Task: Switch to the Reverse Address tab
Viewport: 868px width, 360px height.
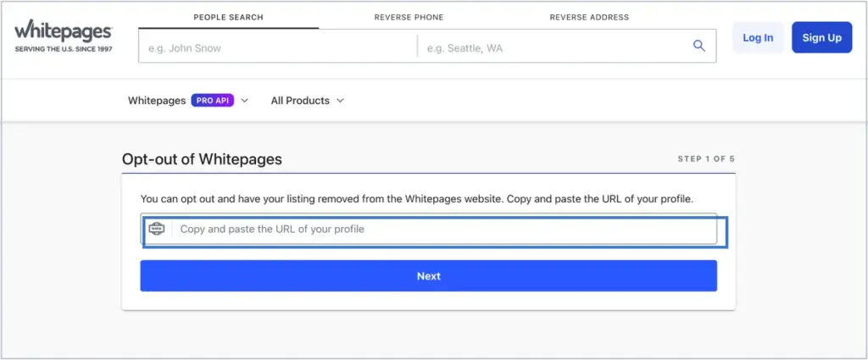Action: pos(589,17)
